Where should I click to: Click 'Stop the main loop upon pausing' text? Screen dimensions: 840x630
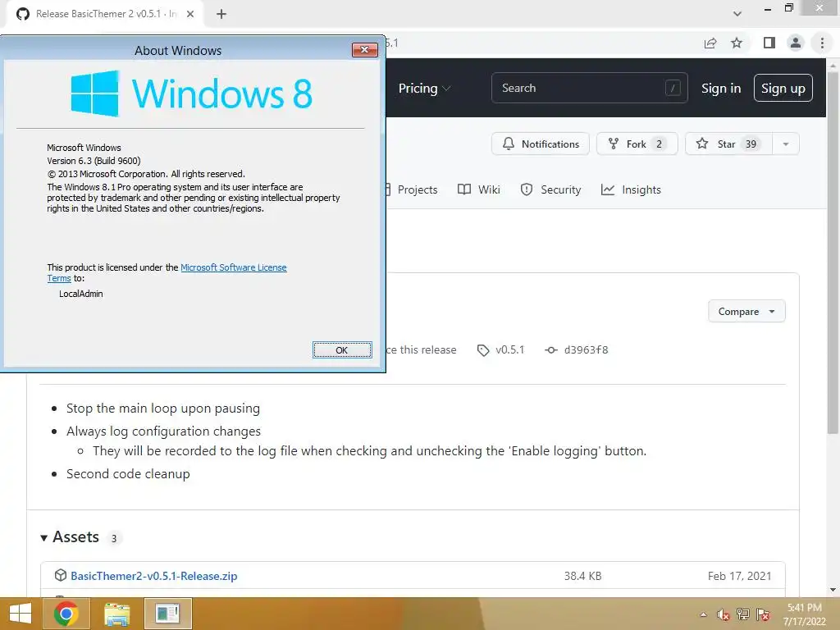[x=163, y=409]
